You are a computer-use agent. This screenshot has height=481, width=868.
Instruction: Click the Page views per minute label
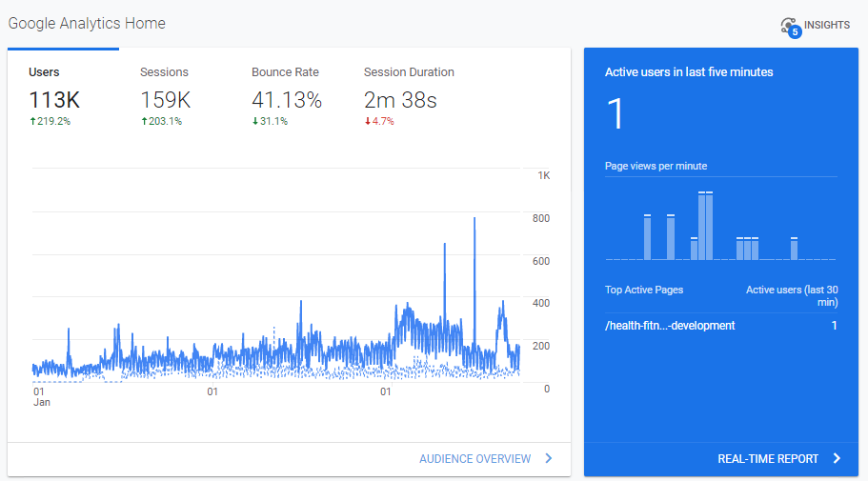[x=656, y=166]
